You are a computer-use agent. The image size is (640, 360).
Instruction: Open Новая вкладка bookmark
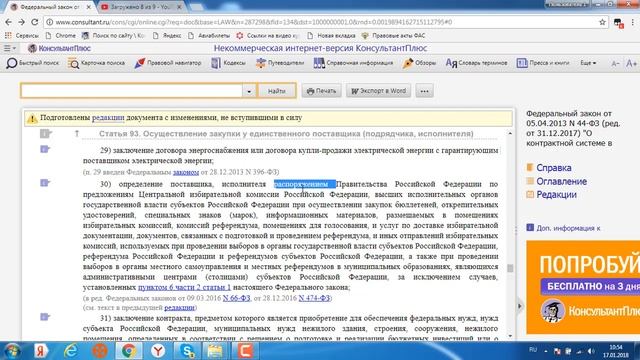pyautogui.click(x=331, y=36)
